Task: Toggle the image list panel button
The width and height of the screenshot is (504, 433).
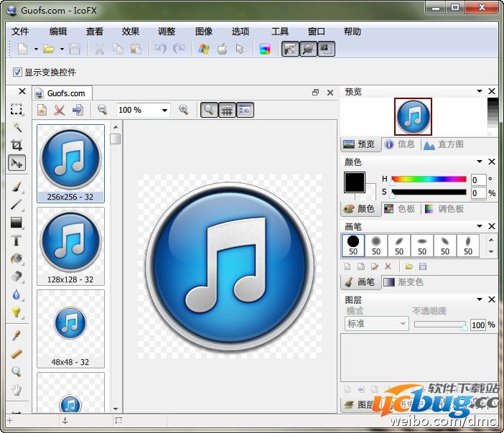Action: point(245,110)
